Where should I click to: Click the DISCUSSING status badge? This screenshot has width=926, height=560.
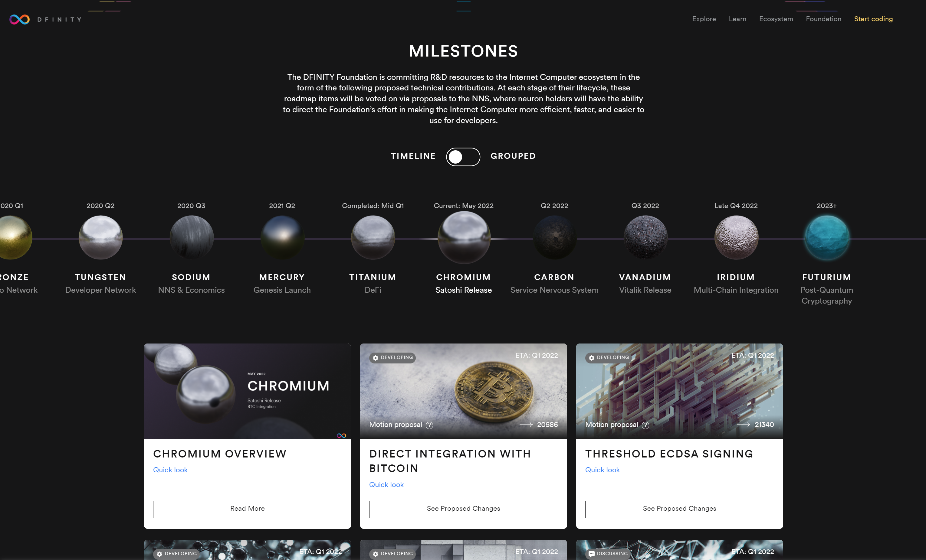point(608,554)
